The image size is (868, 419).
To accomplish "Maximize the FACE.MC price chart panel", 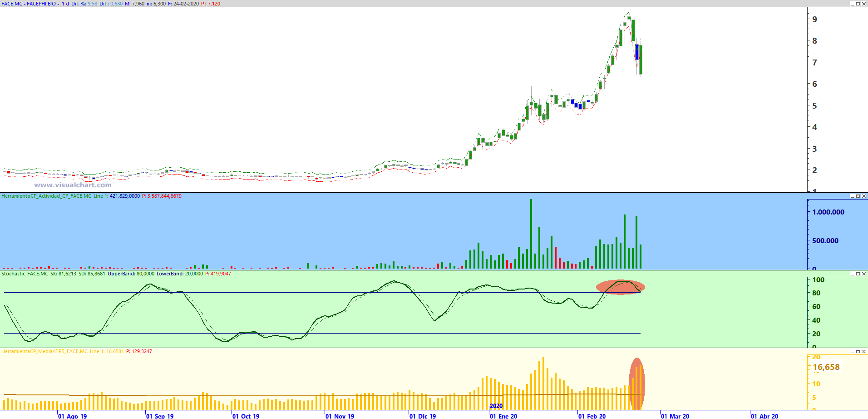I will point(858,4).
